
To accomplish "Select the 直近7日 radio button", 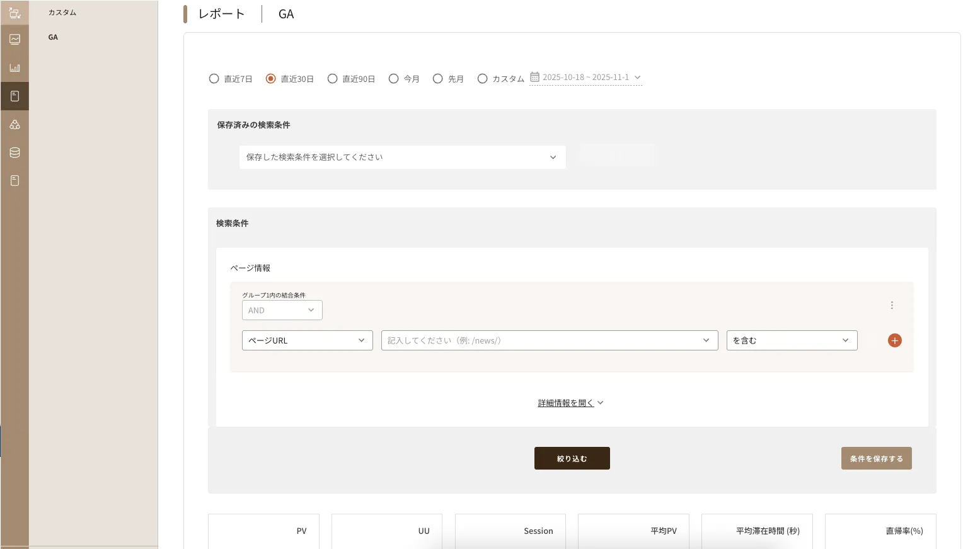I will (214, 79).
